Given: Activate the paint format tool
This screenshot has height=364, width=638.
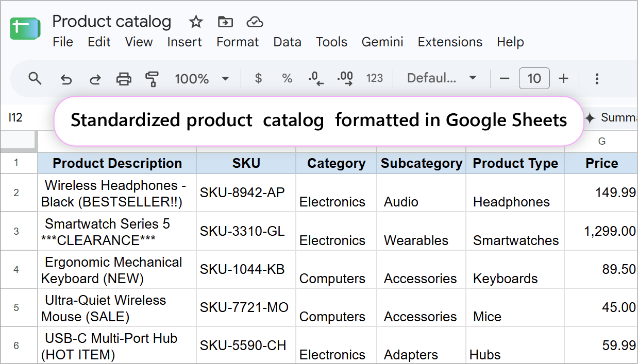Looking at the screenshot, I should (152, 79).
